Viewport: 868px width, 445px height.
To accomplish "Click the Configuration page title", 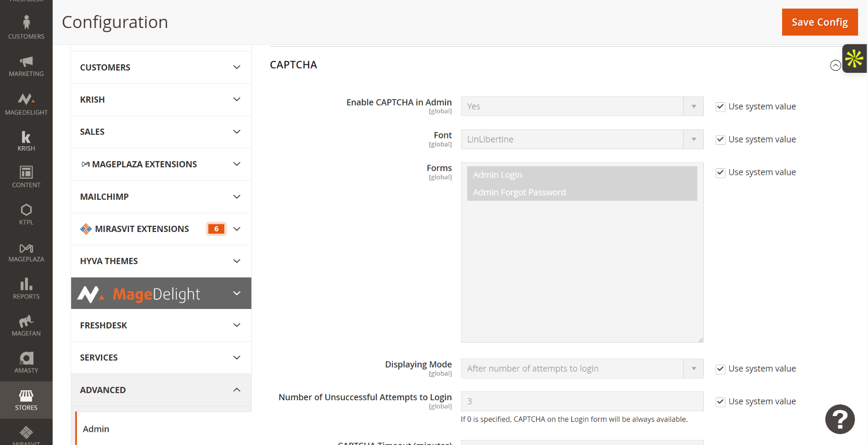I will pyautogui.click(x=115, y=22).
